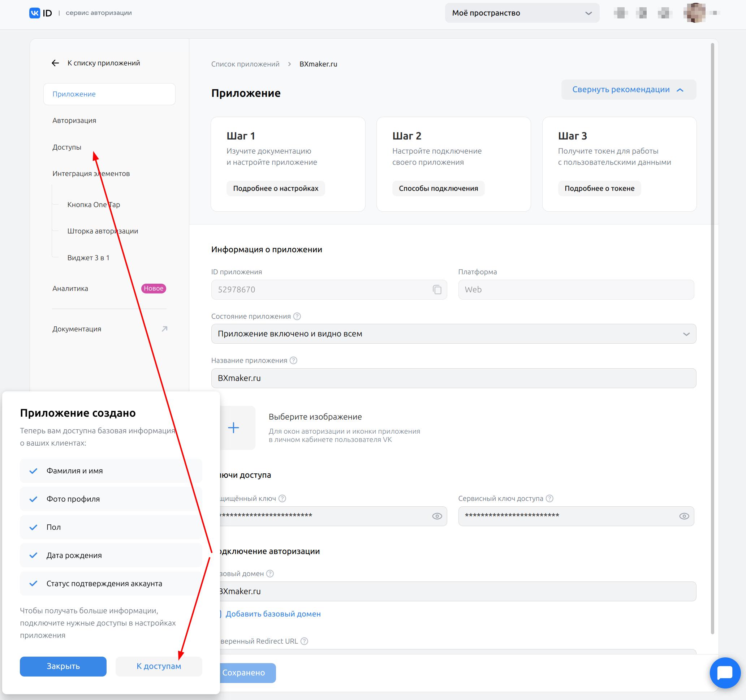Image resolution: width=746 pixels, height=700 pixels.
Task: Click К доступам button
Action: pyautogui.click(x=159, y=666)
